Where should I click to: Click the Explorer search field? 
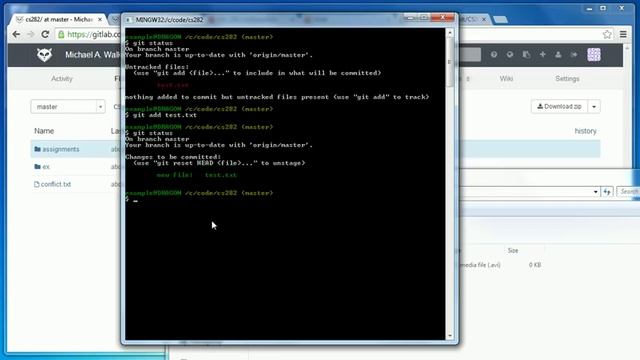click(628, 191)
